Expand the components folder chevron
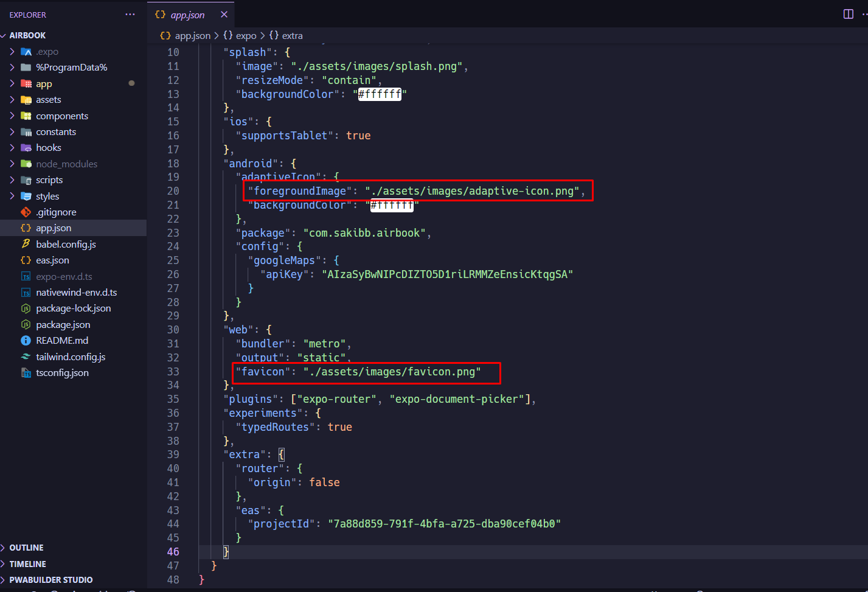 coord(12,116)
